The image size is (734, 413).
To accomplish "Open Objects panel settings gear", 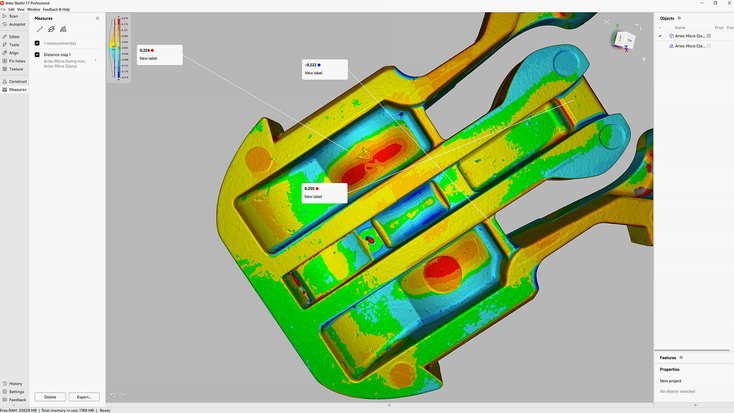I will (679, 18).
